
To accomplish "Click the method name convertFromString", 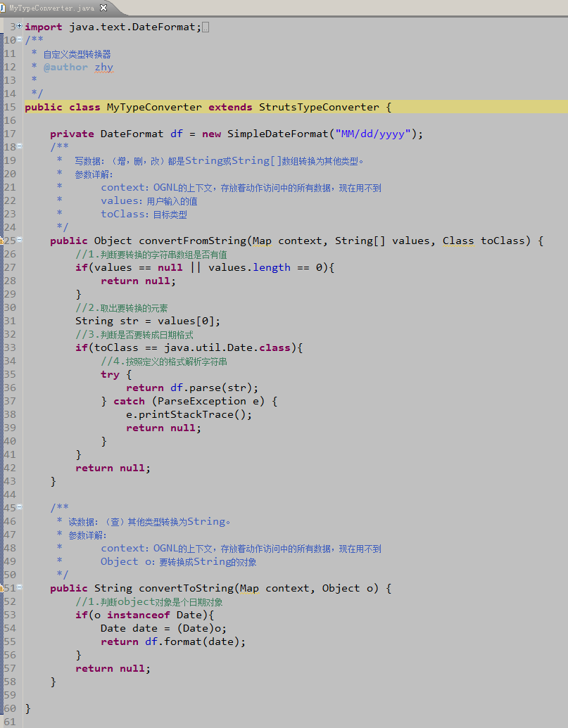I will (x=192, y=241).
